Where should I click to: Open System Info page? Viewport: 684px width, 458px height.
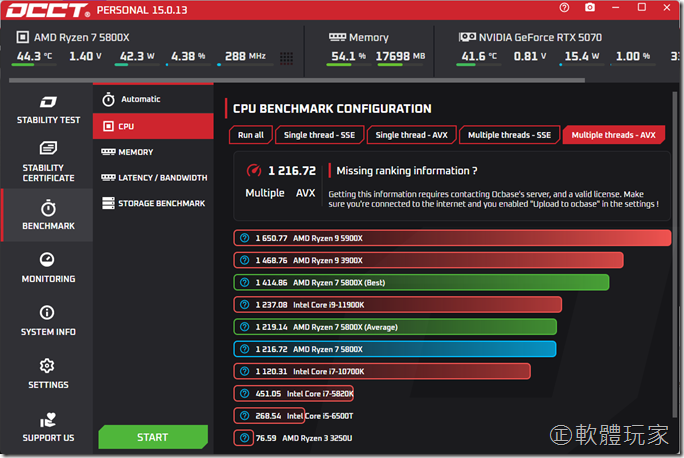click(48, 321)
